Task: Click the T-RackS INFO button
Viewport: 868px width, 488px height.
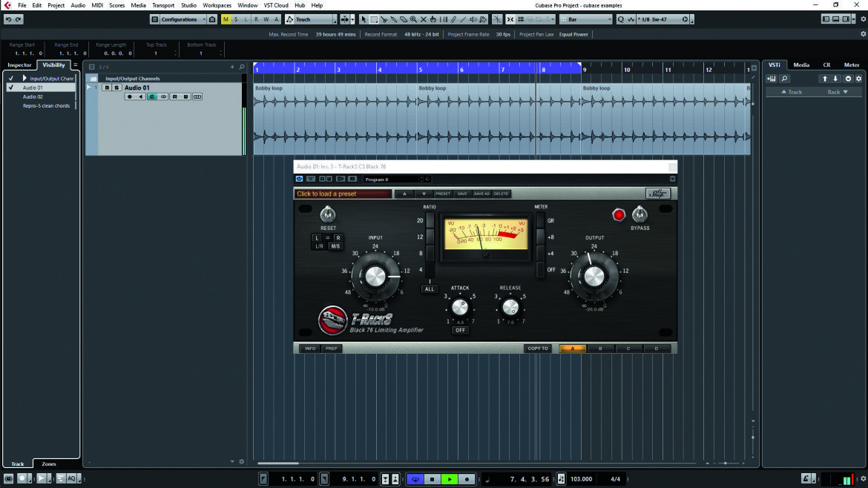Action: click(x=310, y=349)
